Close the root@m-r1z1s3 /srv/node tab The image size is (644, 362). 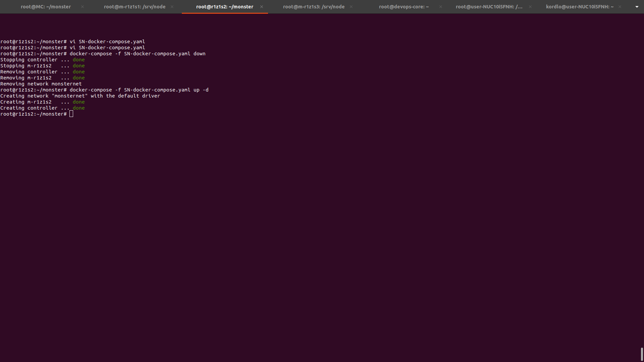pos(351,7)
